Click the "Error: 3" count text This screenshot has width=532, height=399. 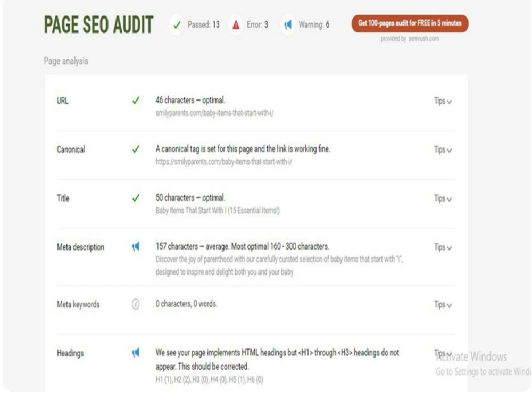point(257,25)
